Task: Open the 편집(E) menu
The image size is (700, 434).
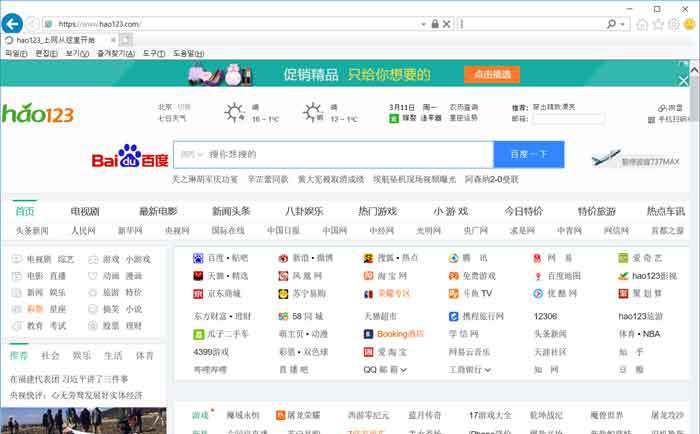Action: pyautogui.click(x=46, y=53)
